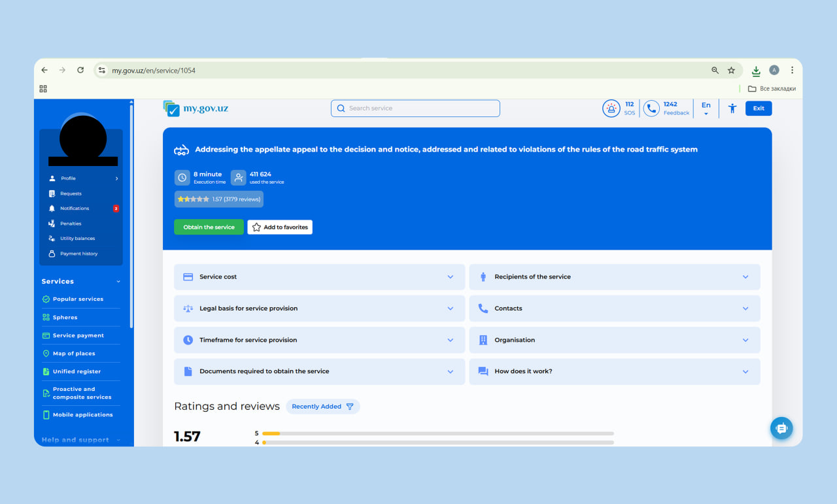Screen dimensions: 837x504
Task: Expand the How does it work section
Action: [x=614, y=371]
